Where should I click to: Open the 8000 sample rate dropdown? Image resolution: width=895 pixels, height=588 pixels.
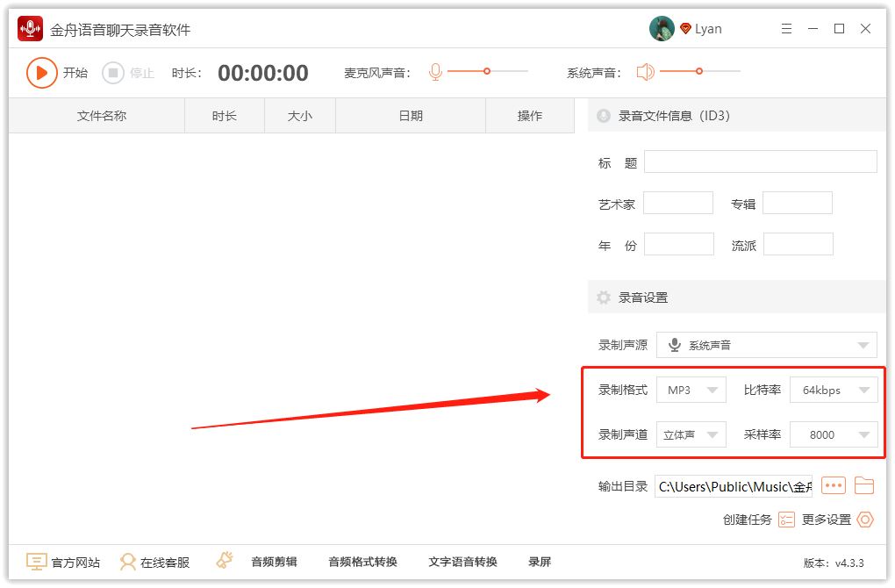coord(833,434)
